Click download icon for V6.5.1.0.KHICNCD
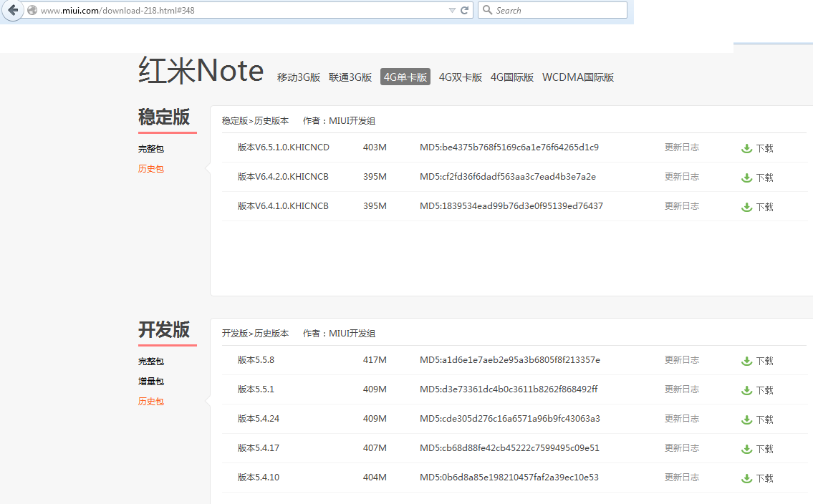Viewport: 813px width, 504px height. (746, 148)
